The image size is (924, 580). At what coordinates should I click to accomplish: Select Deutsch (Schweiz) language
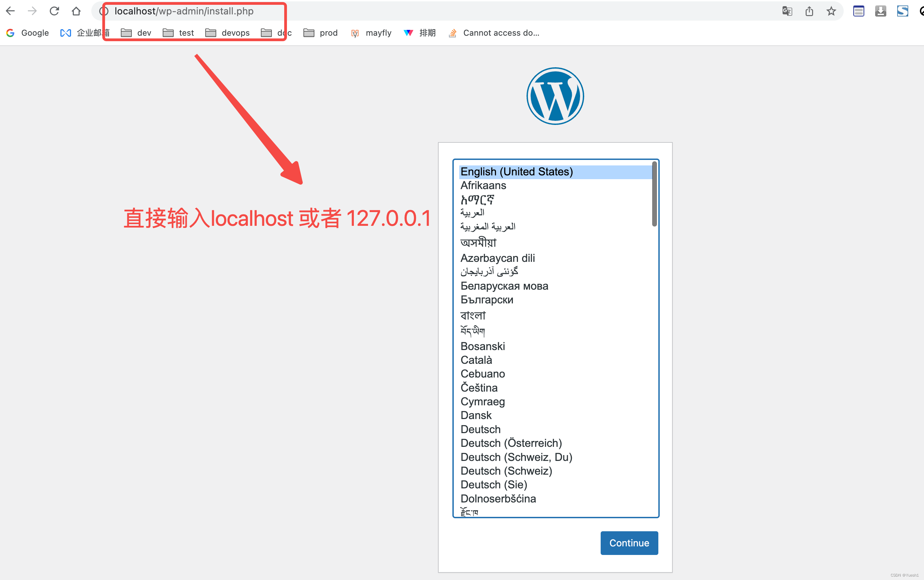click(x=555, y=471)
